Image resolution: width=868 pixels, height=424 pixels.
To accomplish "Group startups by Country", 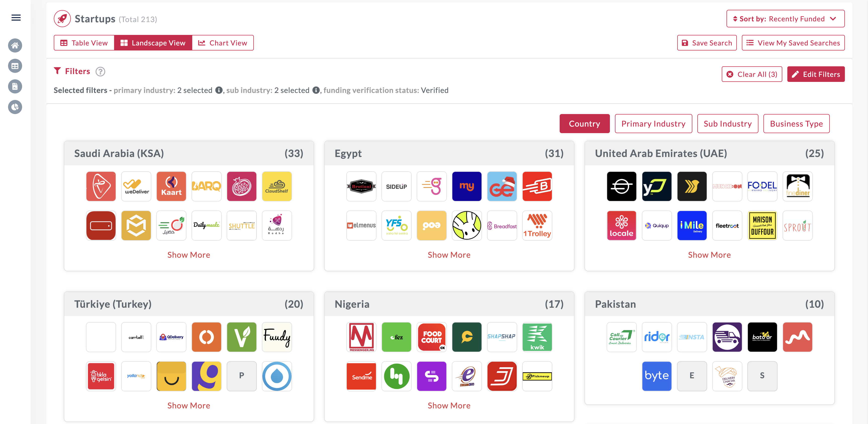I will (584, 124).
